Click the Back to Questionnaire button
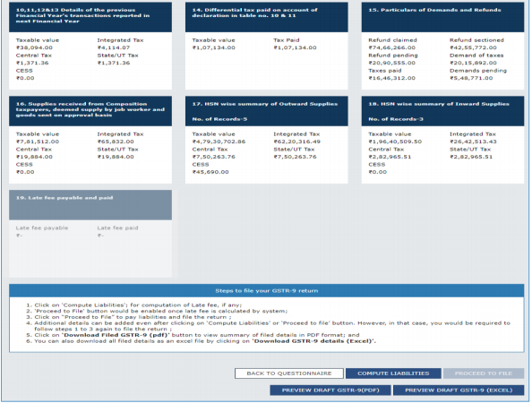Screen dimensions: 532x403 [289, 373]
